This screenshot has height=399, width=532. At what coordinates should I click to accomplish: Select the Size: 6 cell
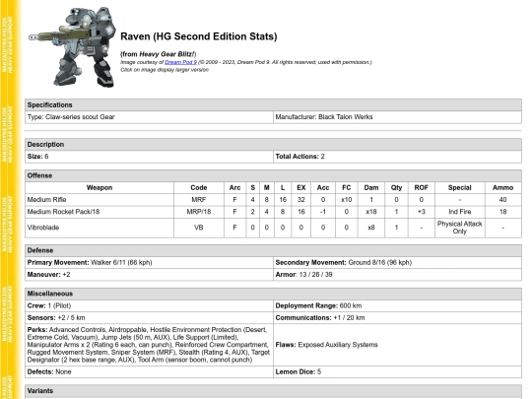tap(149, 157)
